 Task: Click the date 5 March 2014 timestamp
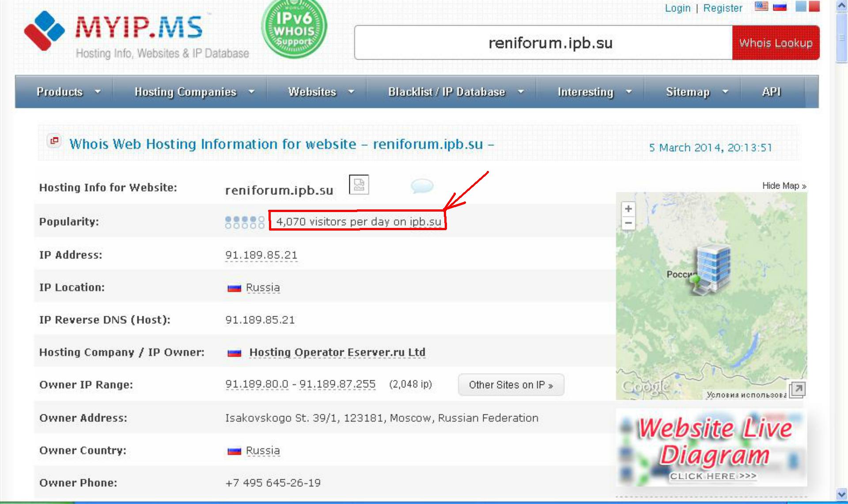[710, 148]
